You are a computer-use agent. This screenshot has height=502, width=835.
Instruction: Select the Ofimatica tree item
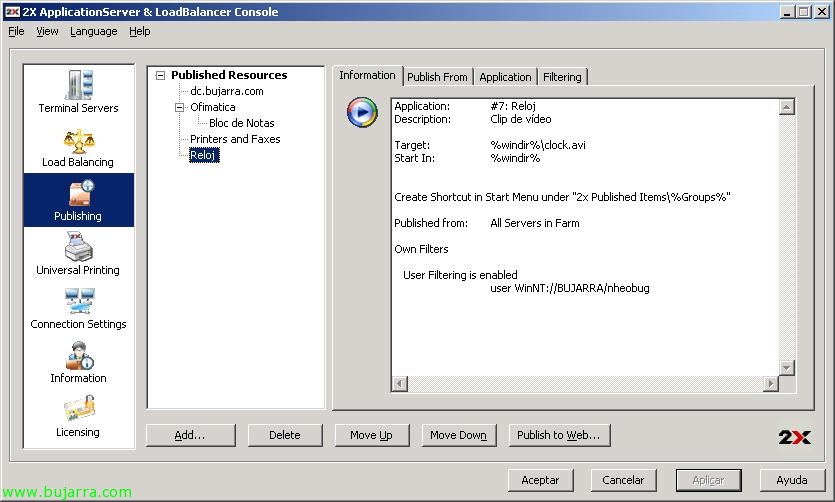[x=212, y=107]
